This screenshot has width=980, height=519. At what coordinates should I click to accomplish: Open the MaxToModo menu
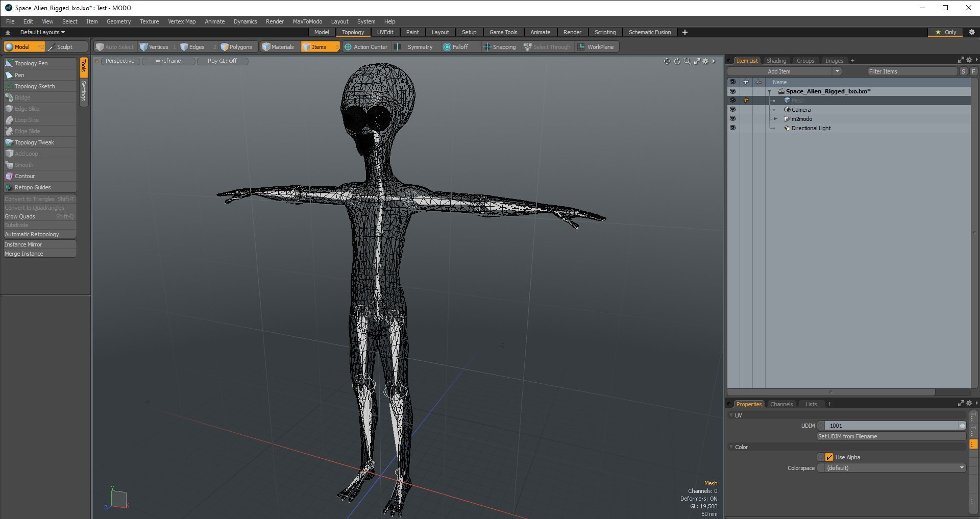pos(307,21)
